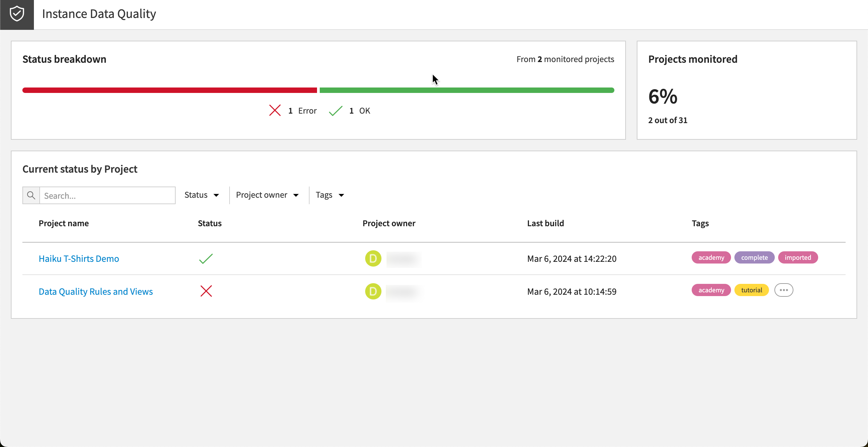Click the green OK segment of status bar
Image resolution: width=868 pixels, height=447 pixels.
point(467,90)
